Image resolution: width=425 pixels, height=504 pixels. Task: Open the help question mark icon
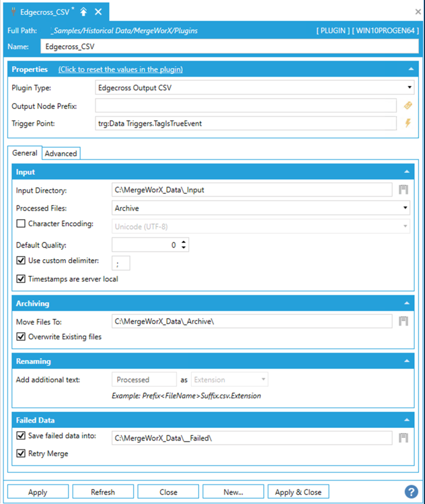[411, 492]
